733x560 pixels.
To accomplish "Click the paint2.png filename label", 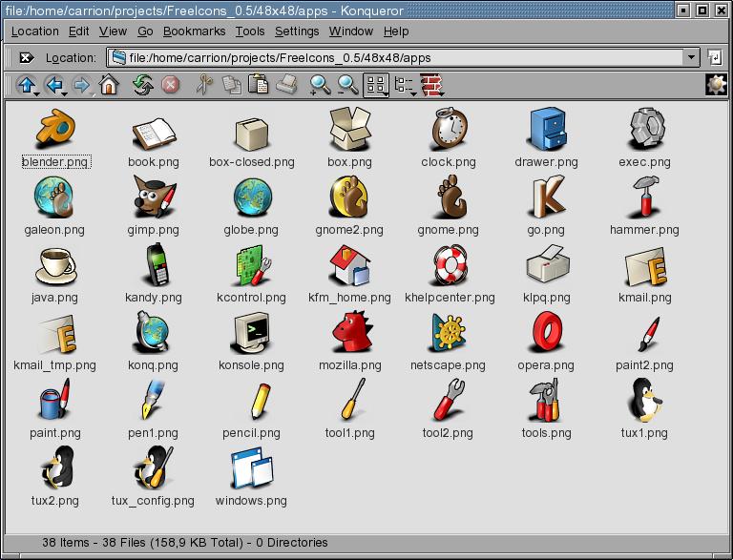I will [x=644, y=365].
